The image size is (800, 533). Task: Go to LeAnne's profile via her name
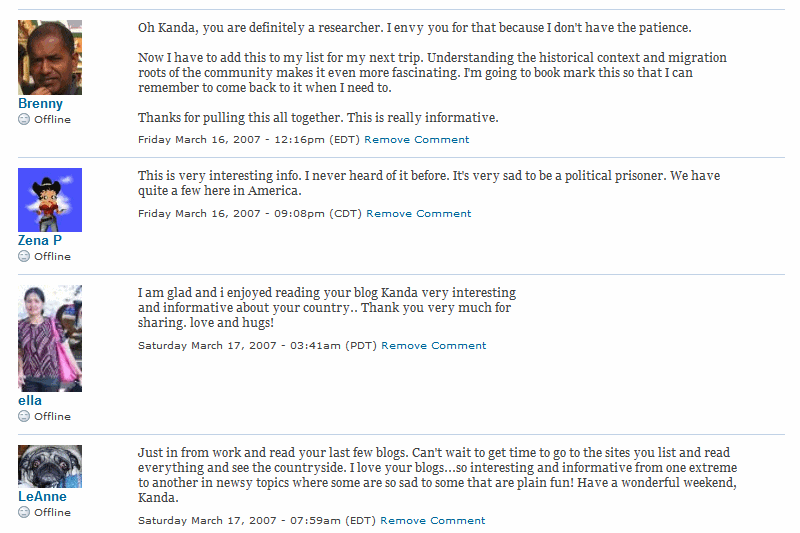coord(42,496)
